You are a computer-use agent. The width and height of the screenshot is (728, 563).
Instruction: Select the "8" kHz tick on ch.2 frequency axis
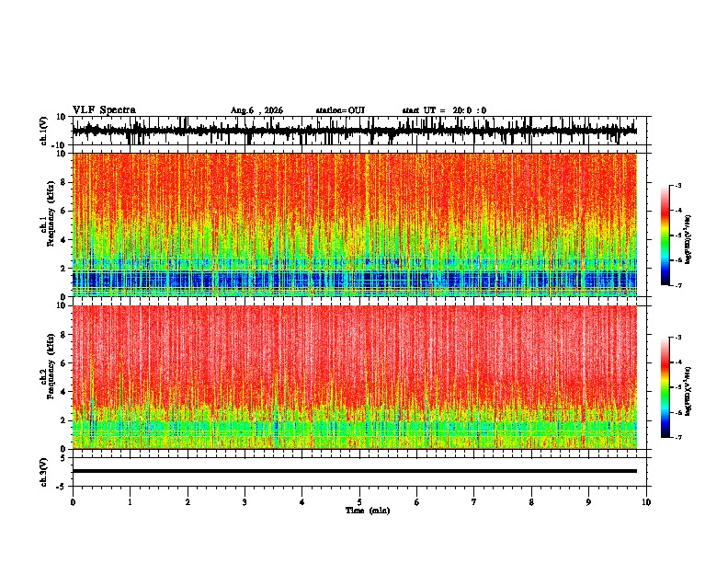click(x=63, y=335)
